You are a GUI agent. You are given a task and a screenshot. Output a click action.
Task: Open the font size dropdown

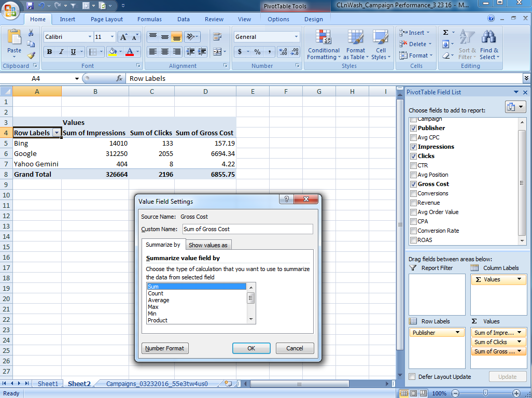pyautogui.click(x=113, y=37)
